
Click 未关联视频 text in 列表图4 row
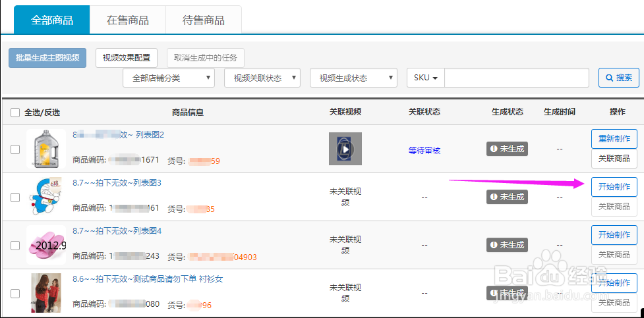(345, 245)
